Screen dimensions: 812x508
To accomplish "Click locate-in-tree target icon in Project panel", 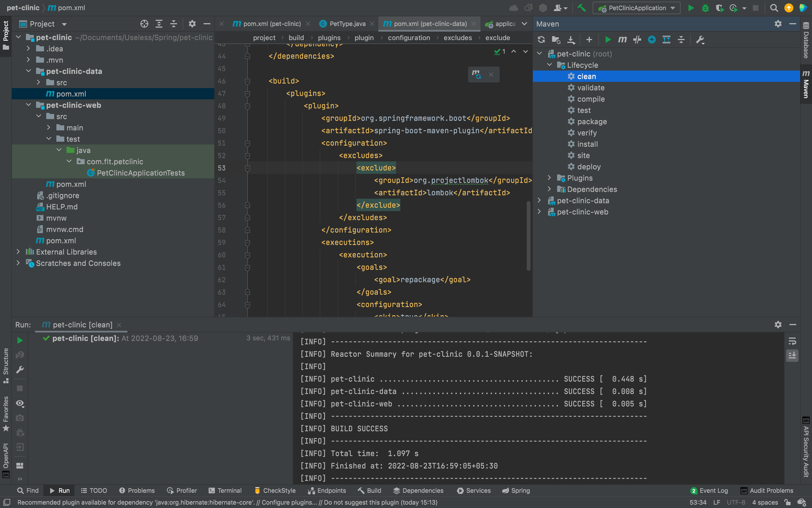I will (144, 24).
